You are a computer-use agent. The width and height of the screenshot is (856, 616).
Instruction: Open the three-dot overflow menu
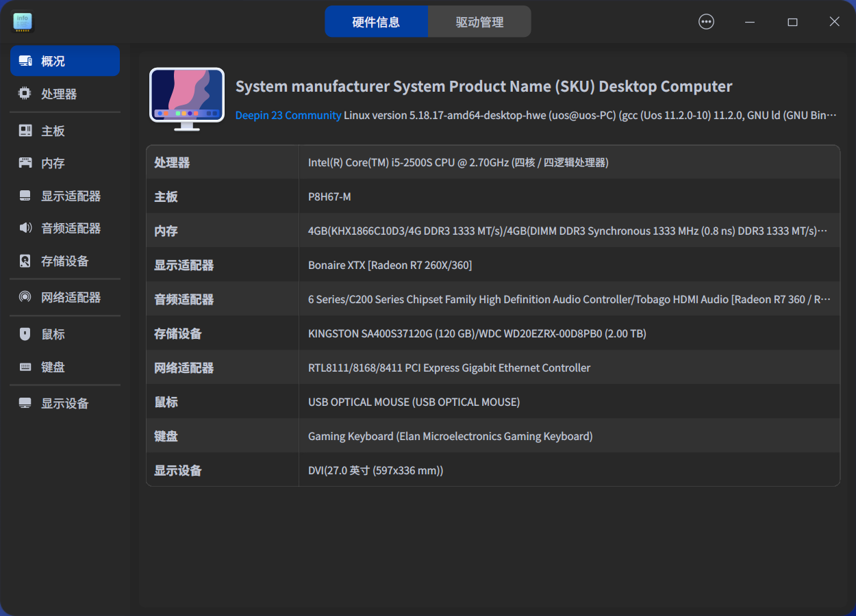point(706,21)
